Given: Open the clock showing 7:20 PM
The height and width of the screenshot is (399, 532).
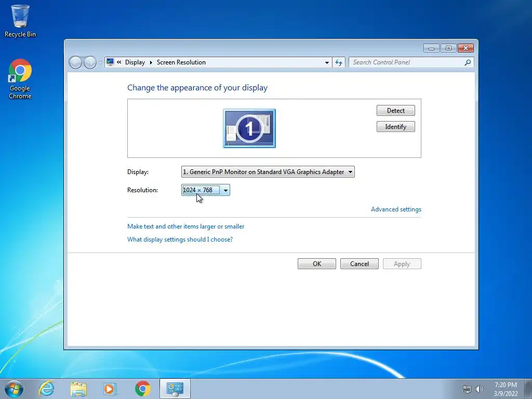Looking at the screenshot, I should tap(506, 389).
